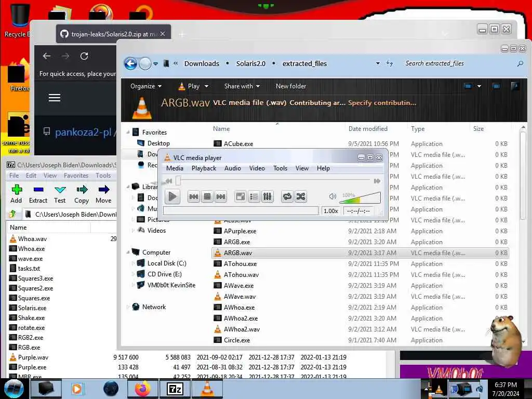
Task: Toggle VLC shuffle (random) mode
Action: pos(301,196)
